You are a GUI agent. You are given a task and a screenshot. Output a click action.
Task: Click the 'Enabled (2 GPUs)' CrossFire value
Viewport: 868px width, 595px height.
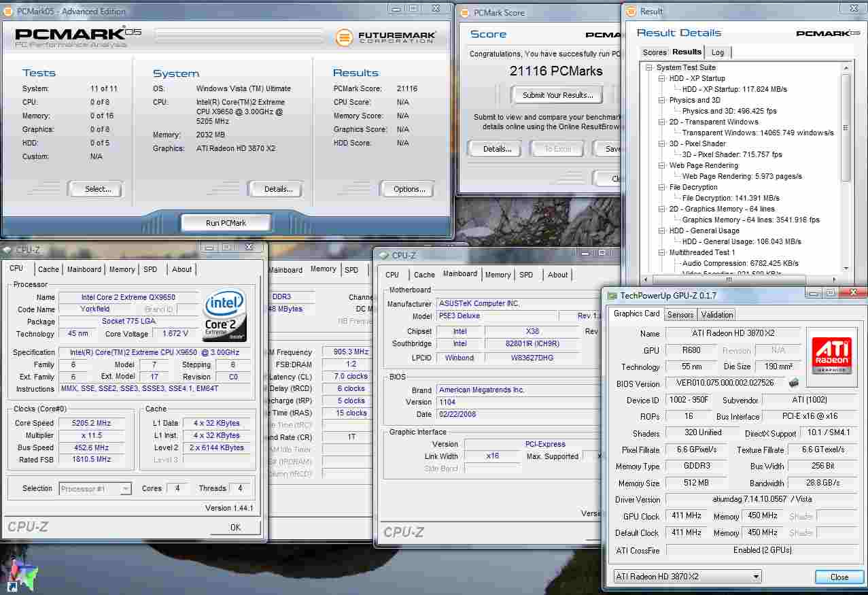coord(761,550)
